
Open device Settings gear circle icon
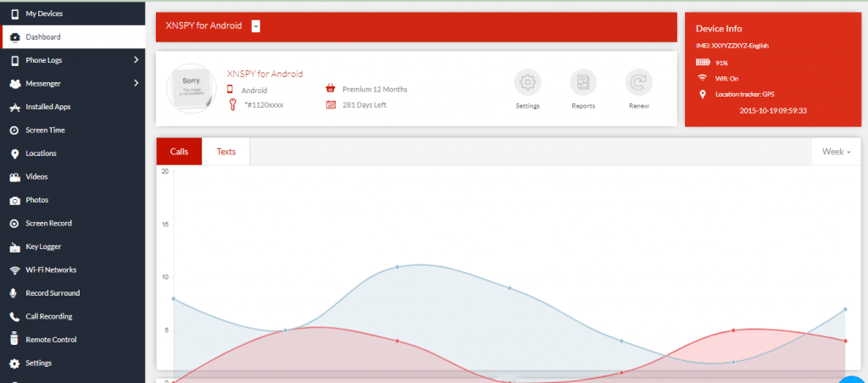tap(527, 82)
